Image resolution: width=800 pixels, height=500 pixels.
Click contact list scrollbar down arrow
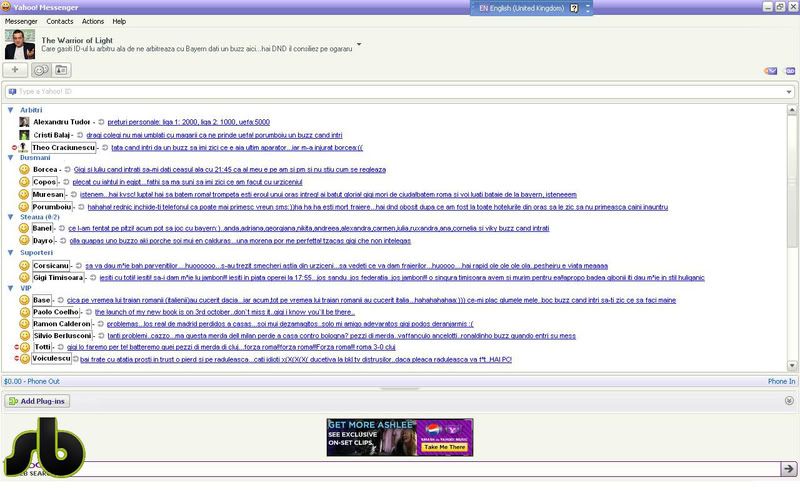792,365
